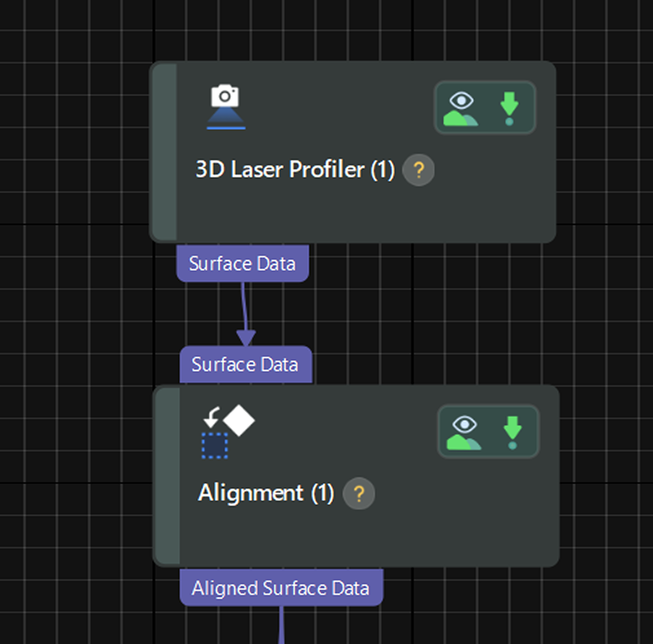653x644 pixels.
Task: Toggle result visibility on the 3D Laser Profiler node
Action: coord(462,108)
